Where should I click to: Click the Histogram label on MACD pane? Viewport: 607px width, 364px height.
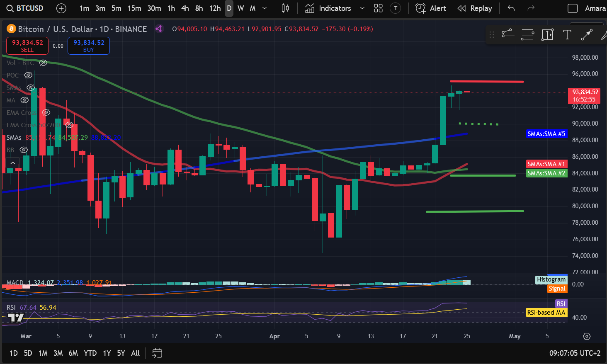551,279
